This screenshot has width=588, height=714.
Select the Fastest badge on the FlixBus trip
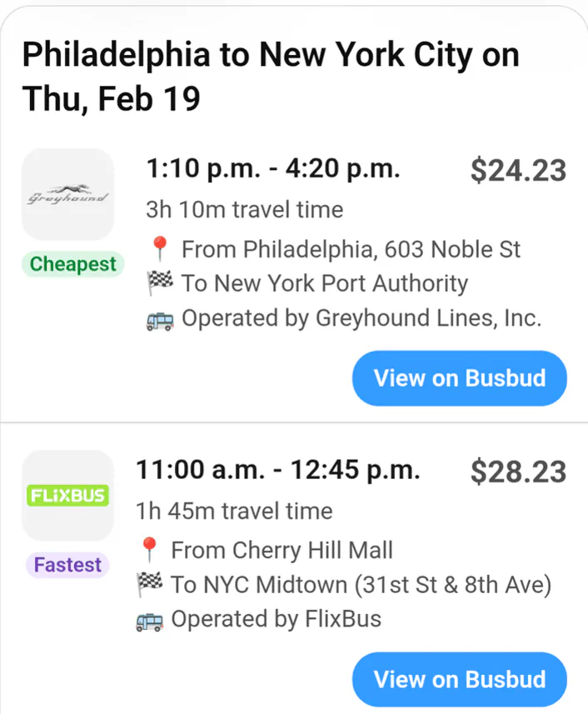(67, 565)
